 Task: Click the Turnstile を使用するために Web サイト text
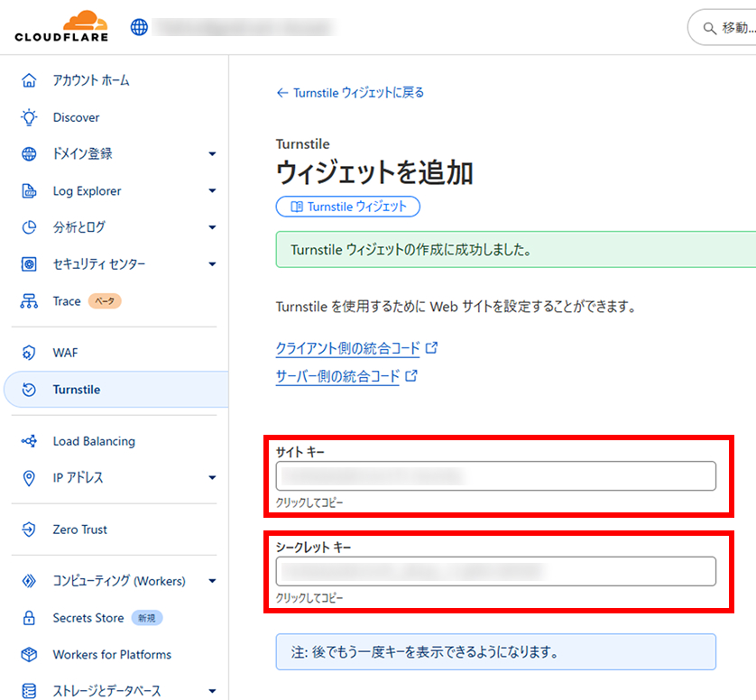[456, 307]
